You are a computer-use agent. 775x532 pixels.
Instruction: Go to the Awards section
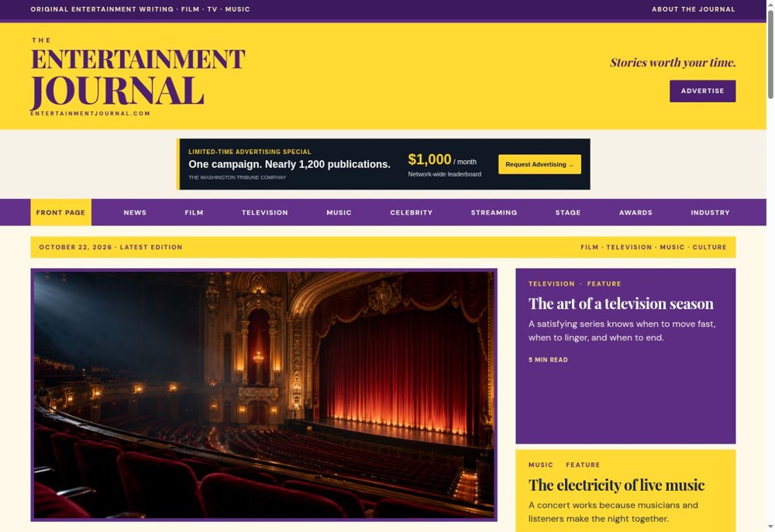tap(635, 212)
